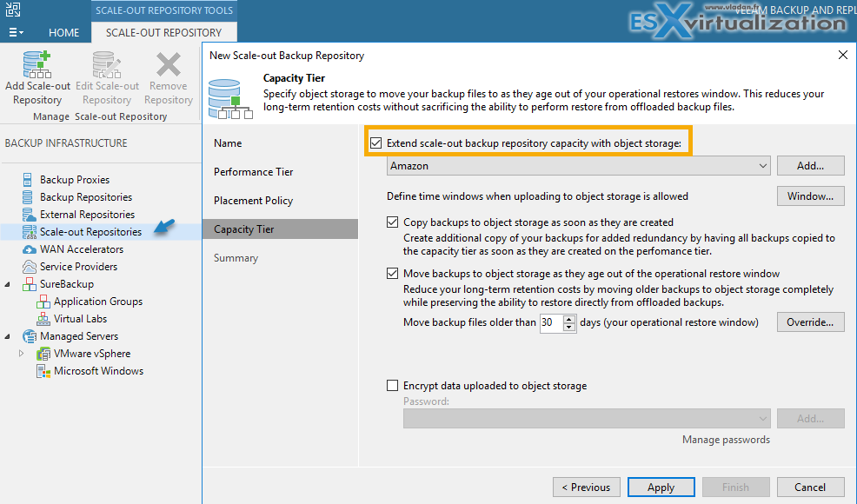Select Service Providers tree item

79,267
